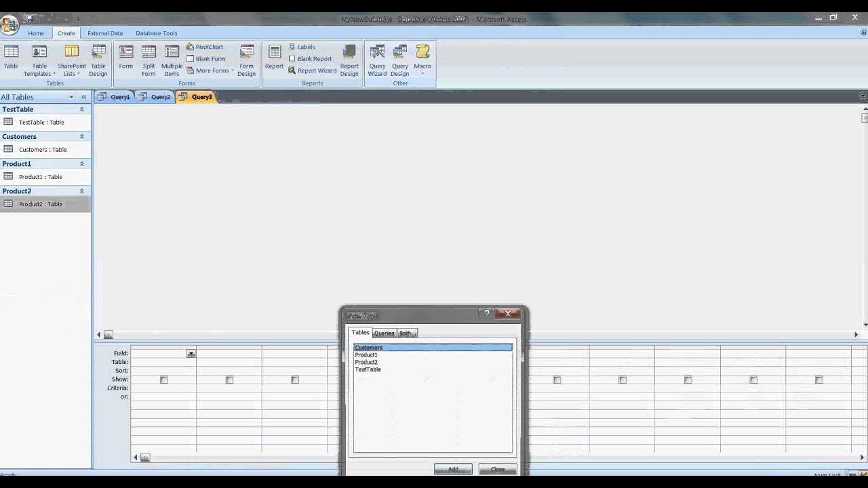Launch the Report Wizard
The height and width of the screenshot is (488, 868).
pos(313,70)
